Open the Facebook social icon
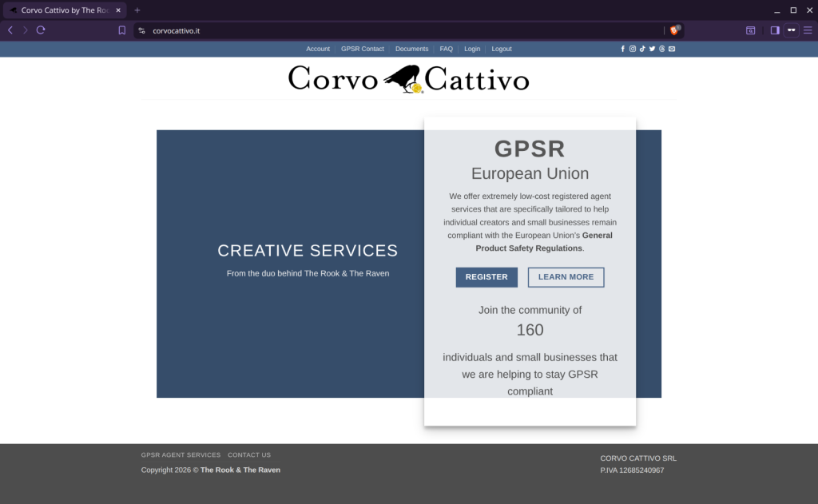The image size is (818, 504). [x=622, y=49]
